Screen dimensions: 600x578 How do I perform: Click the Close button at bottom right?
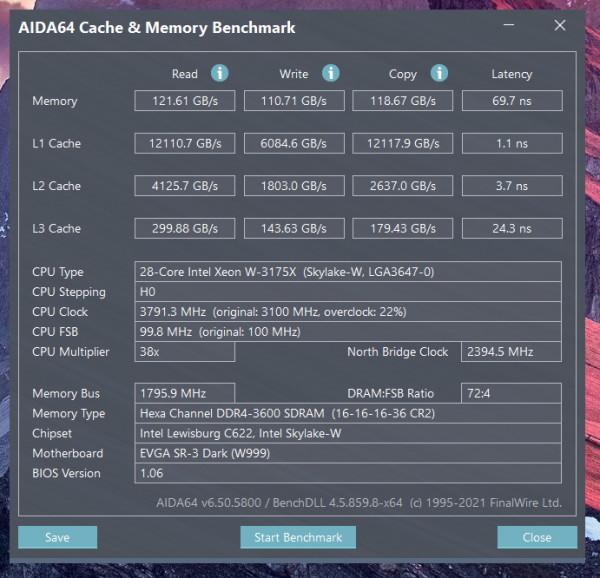click(536, 537)
